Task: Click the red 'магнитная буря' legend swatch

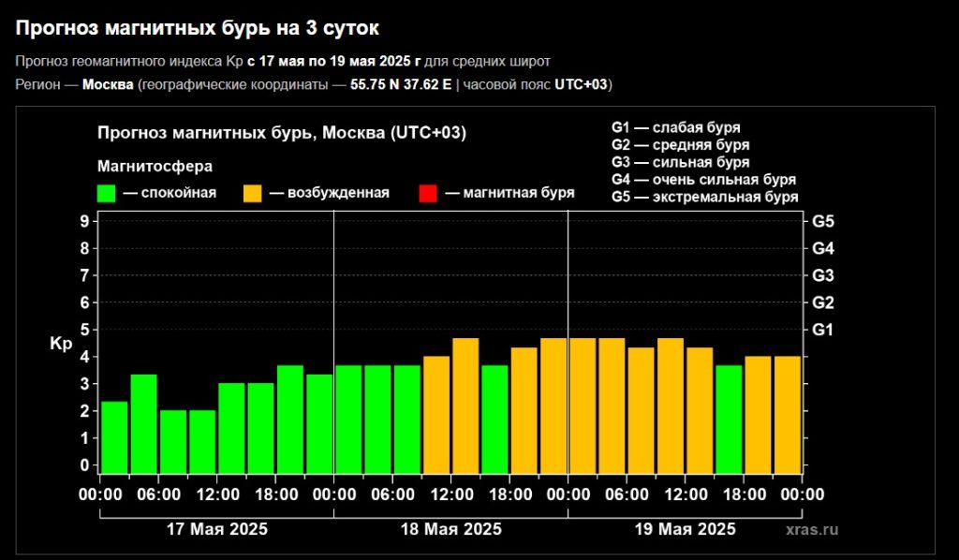Action: tap(428, 194)
